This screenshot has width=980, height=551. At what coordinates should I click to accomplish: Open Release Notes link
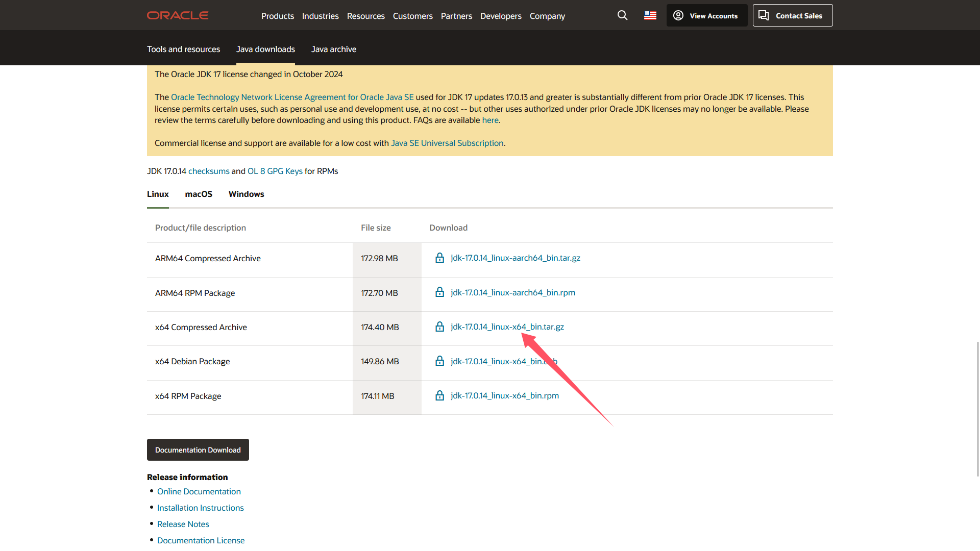(x=183, y=524)
